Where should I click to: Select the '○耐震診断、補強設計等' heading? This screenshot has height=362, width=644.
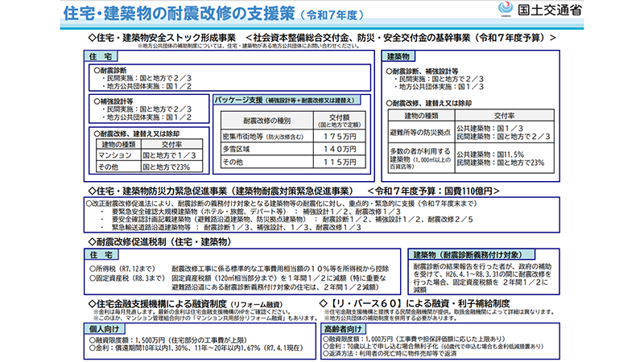coord(422,72)
